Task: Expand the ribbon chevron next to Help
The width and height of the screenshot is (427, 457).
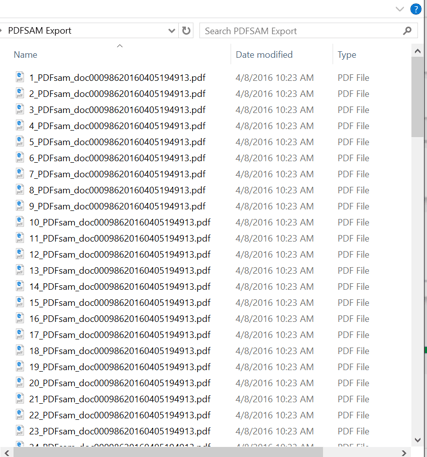Action: (x=399, y=9)
